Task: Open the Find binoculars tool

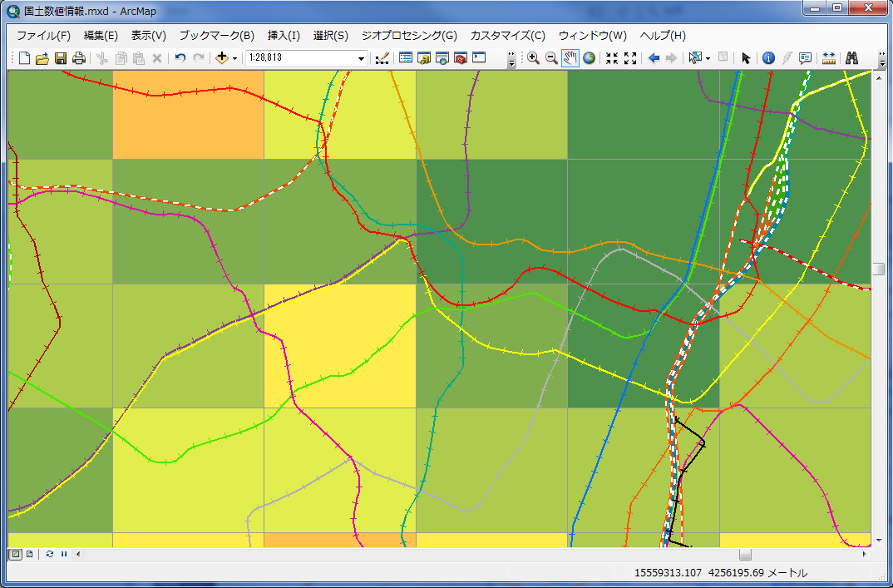Action: pyautogui.click(x=851, y=58)
